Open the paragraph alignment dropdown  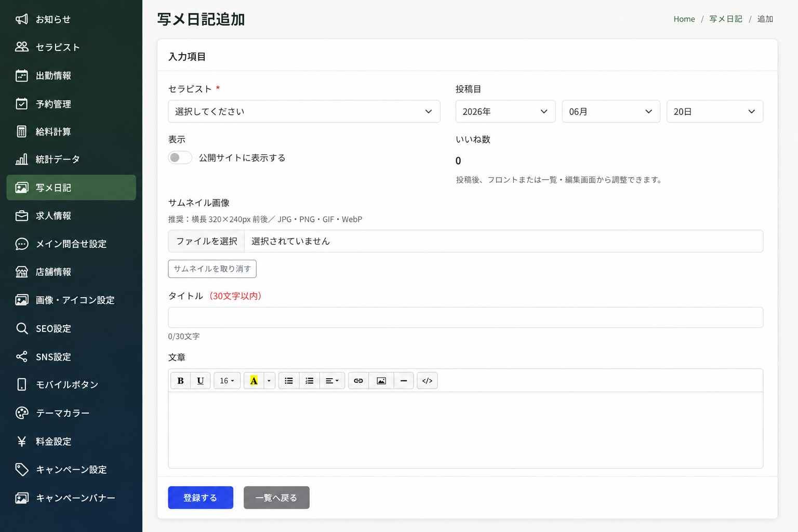pyautogui.click(x=332, y=381)
